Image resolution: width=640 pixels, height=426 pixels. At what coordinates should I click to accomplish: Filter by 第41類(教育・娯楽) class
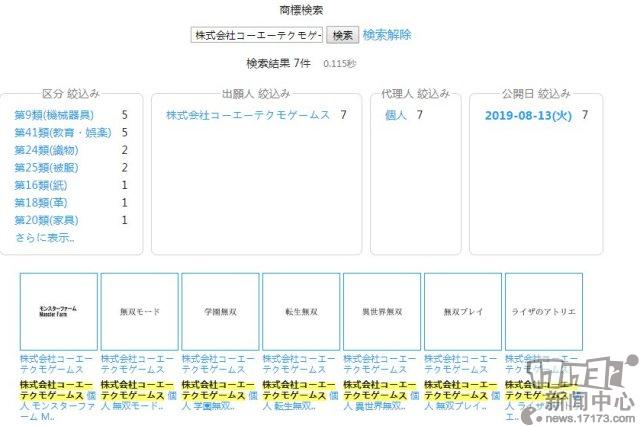tap(62, 133)
